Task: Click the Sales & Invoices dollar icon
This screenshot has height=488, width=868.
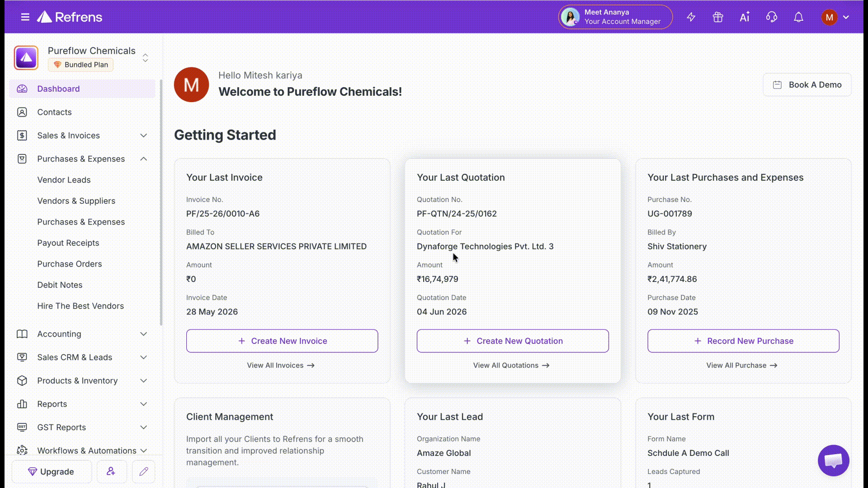Action: (x=22, y=136)
